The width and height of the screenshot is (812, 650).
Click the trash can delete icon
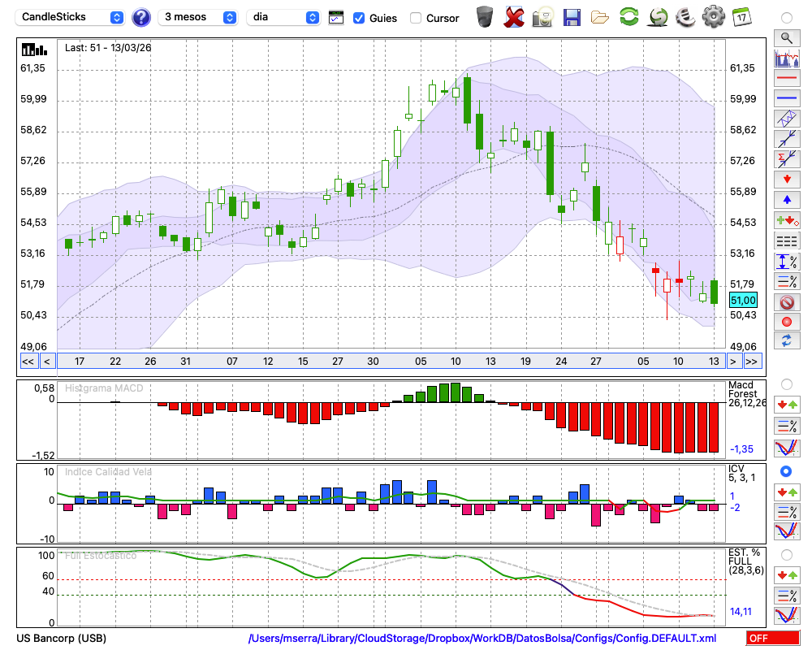pyautogui.click(x=485, y=17)
